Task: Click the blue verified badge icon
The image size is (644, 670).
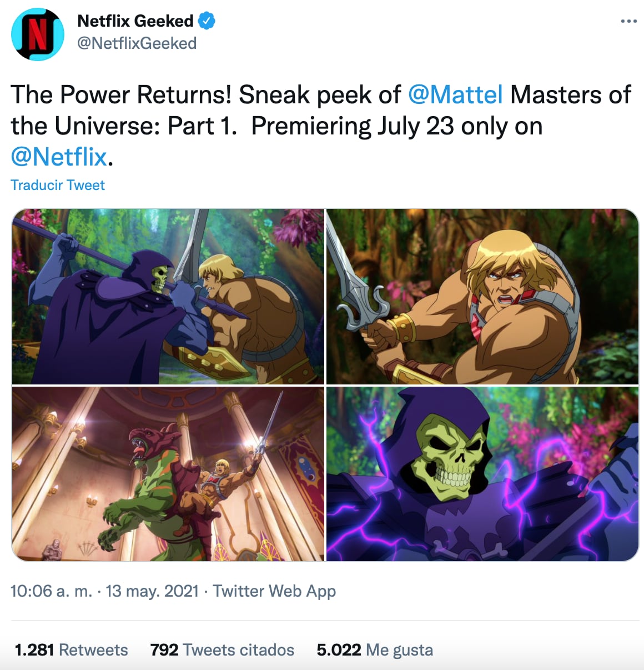Action: [x=207, y=21]
